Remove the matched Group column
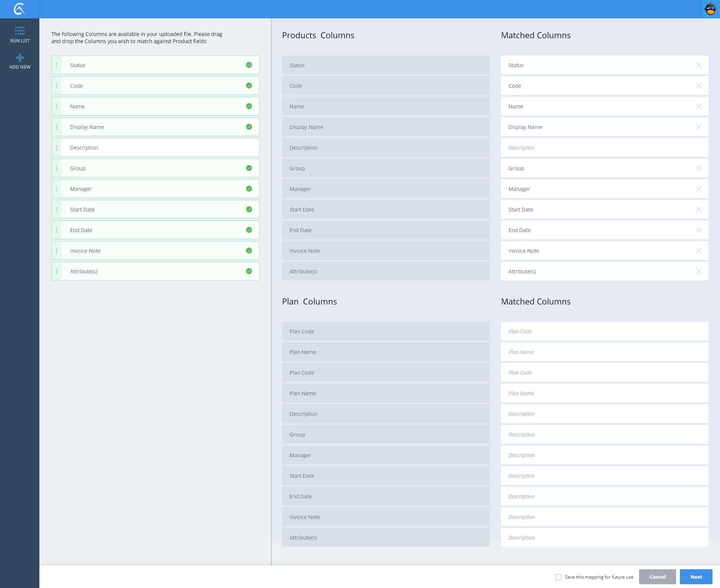The image size is (720, 588). (x=699, y=168)
